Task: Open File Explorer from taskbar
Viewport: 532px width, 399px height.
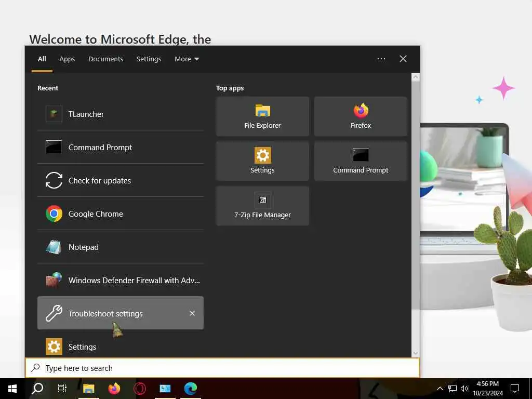Action: 88,389
